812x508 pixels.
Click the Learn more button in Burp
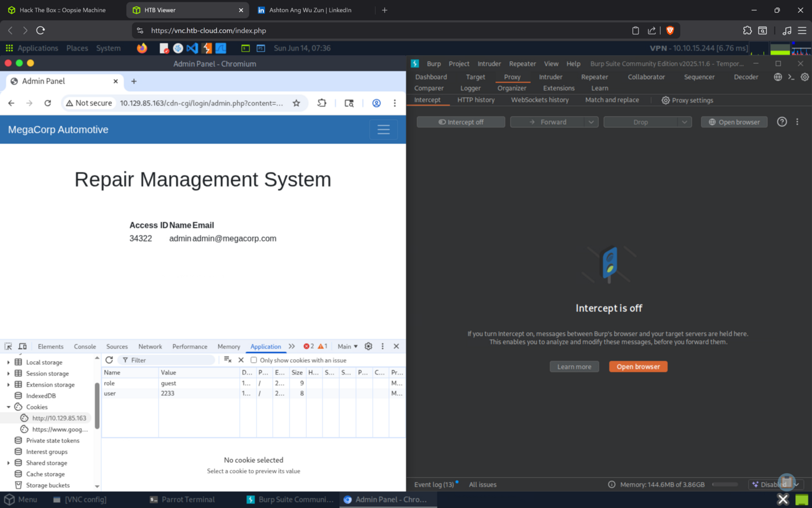[x=574, y=366]
